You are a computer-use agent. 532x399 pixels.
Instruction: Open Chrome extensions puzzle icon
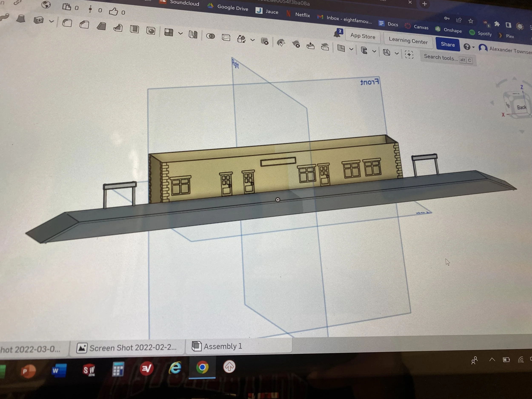pos(497,24)
